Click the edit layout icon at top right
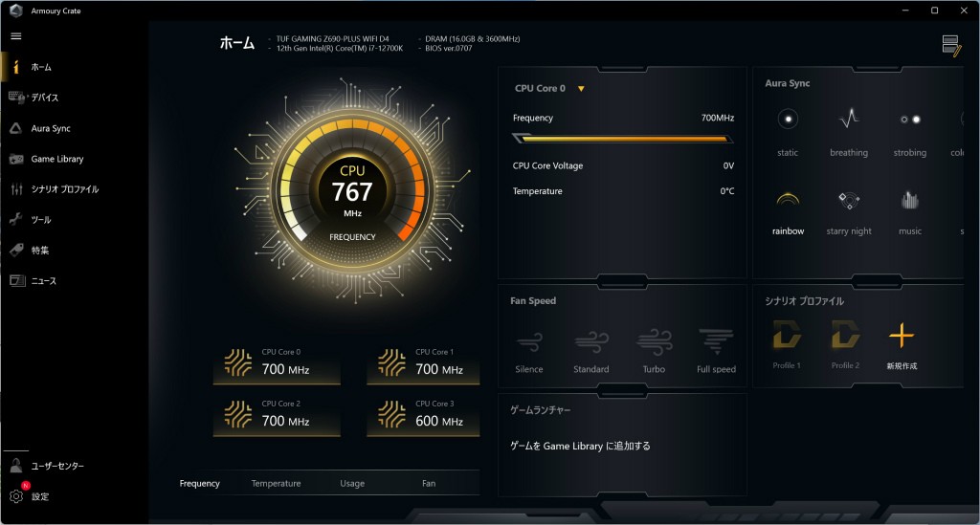This screenshot has height=525, width=980. pyautogui.click(x=950, y=46)
